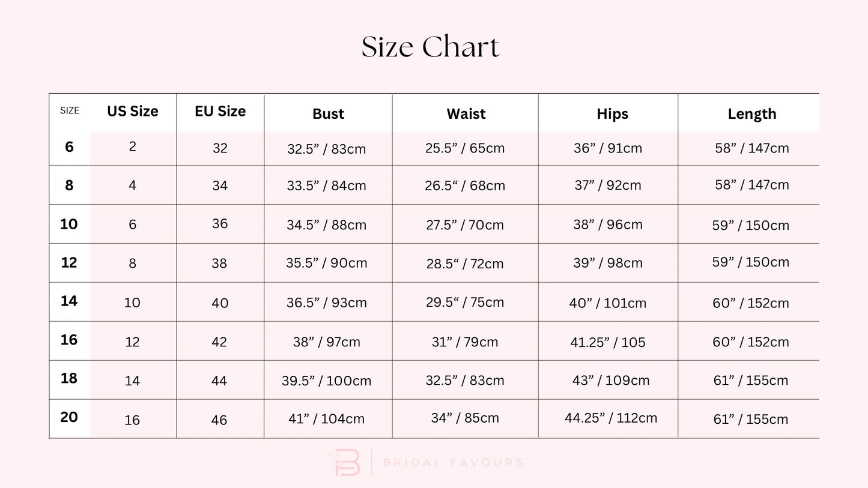Click the bust cell 32.5” / 83cm
The width and height of the screenshot is (868, 488).
pyautogui.click(x=326, y=149)
